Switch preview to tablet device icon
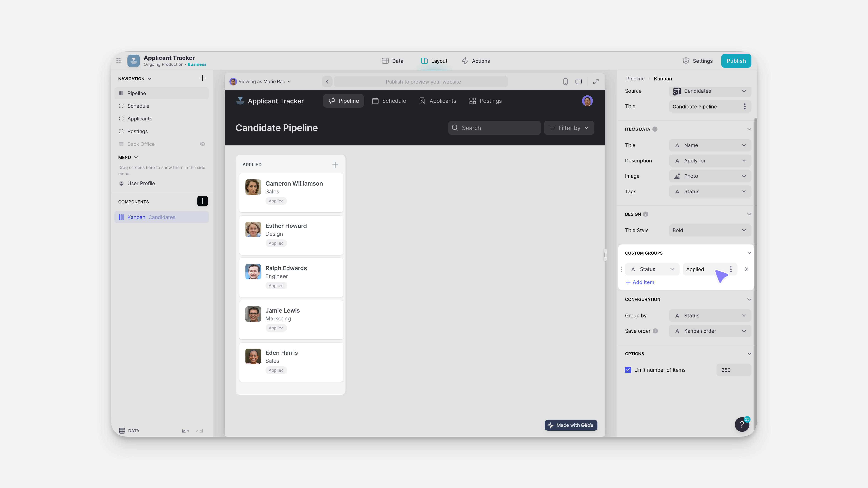Viewport: 868px width, 488px height. 579,82
